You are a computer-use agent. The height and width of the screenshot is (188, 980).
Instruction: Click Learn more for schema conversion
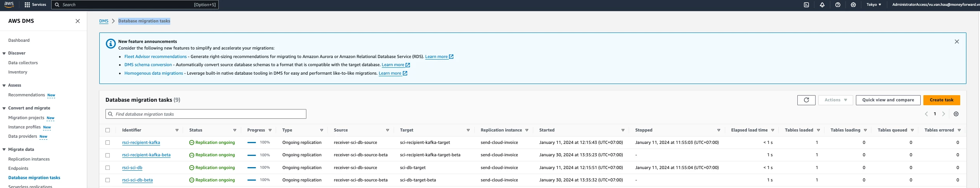[396, 65]
